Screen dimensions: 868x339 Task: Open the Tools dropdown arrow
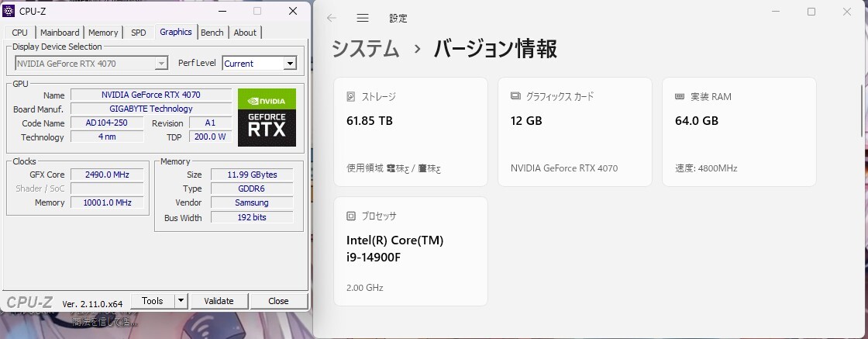pos(181,301)
